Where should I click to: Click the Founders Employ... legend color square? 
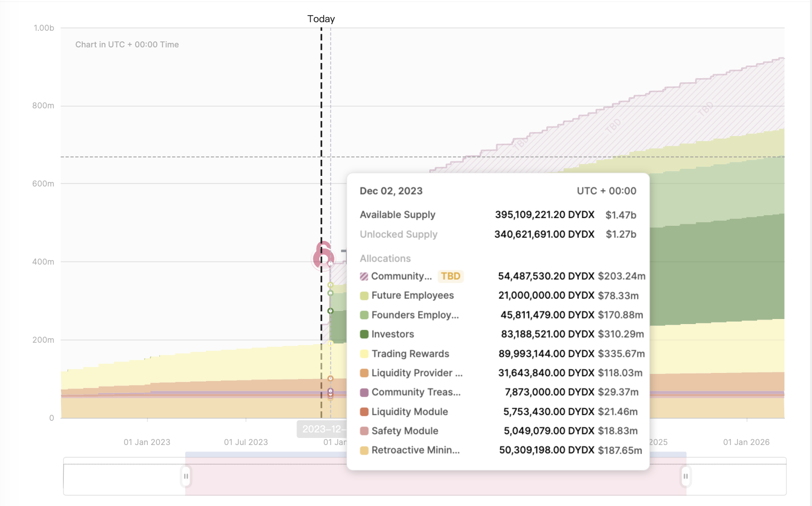click(x=364, y=315)
